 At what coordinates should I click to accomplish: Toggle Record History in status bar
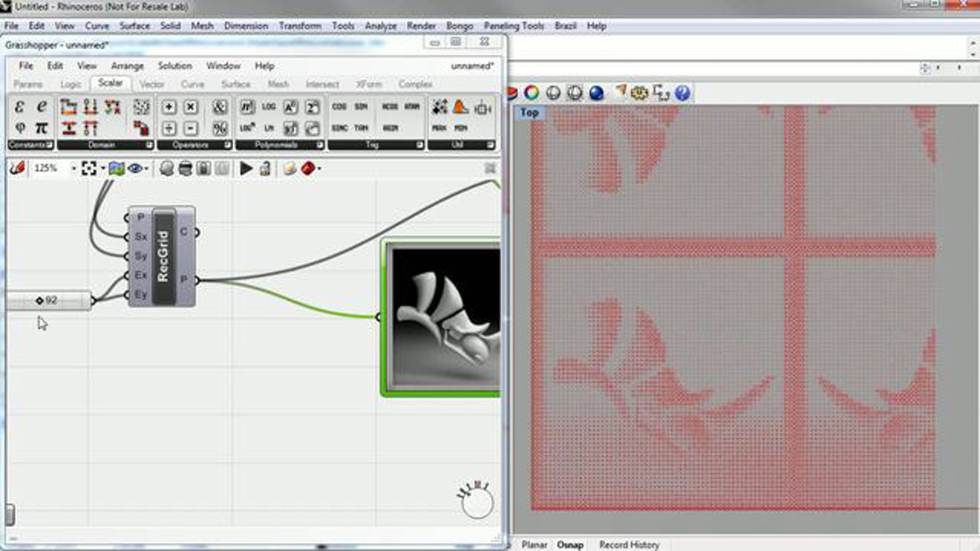click(629, 544)
